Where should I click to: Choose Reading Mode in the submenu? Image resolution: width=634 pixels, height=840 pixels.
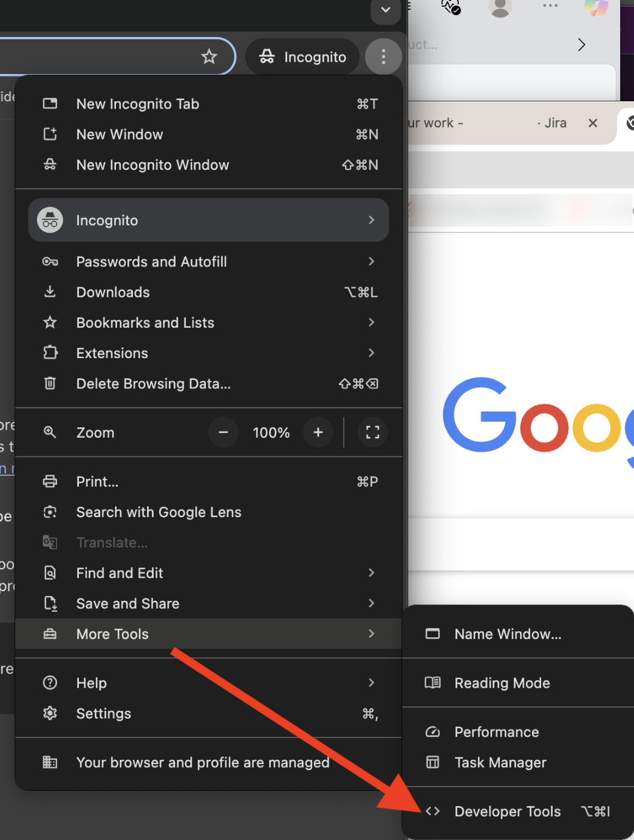502,683
